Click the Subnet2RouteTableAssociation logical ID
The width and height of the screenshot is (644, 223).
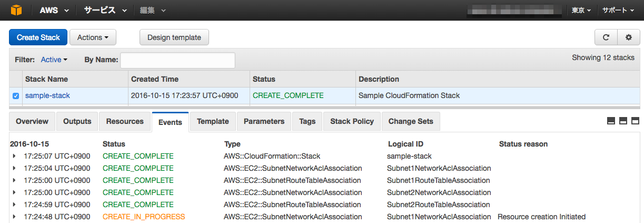438,205
